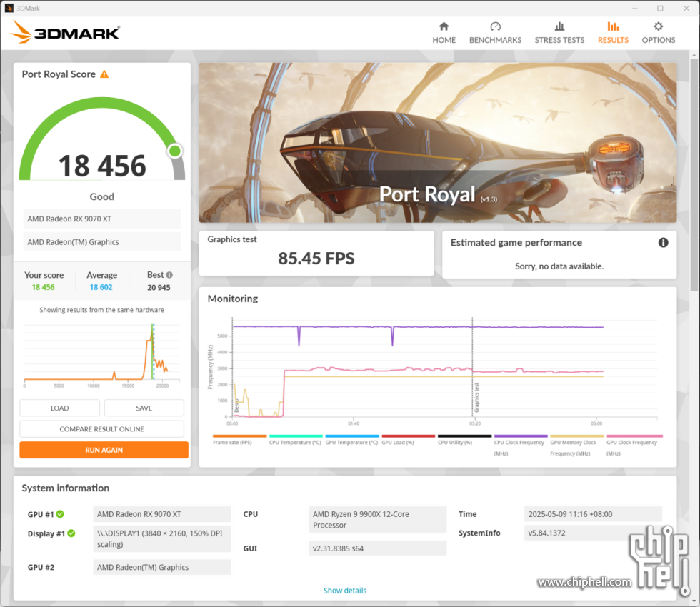
Task: Click the Demo marker in the monitoring chart
Action: [236, 406]
